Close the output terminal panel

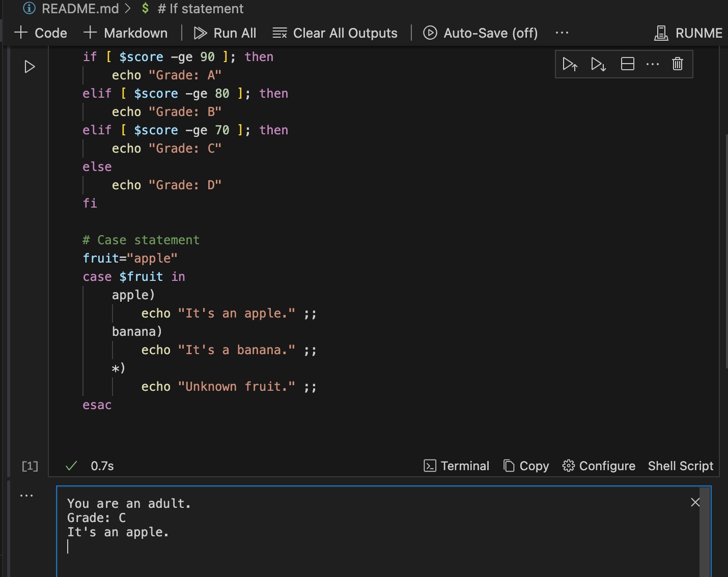695,502
